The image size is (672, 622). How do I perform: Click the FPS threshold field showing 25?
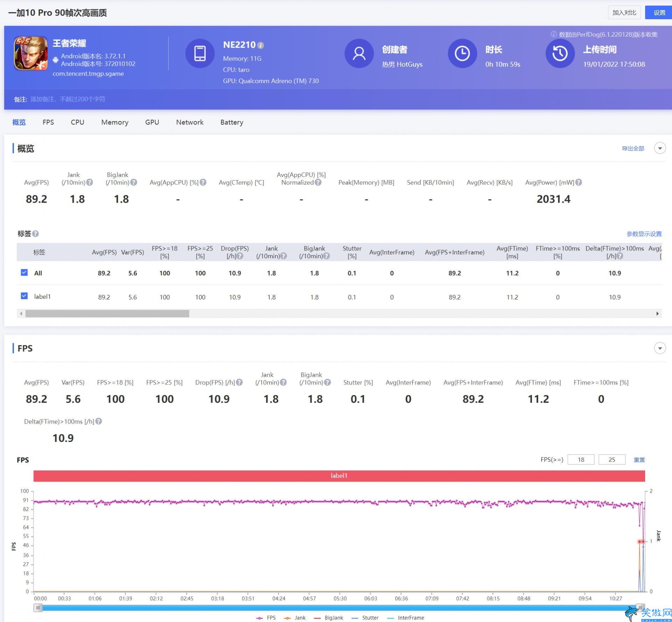pos(612,460)
